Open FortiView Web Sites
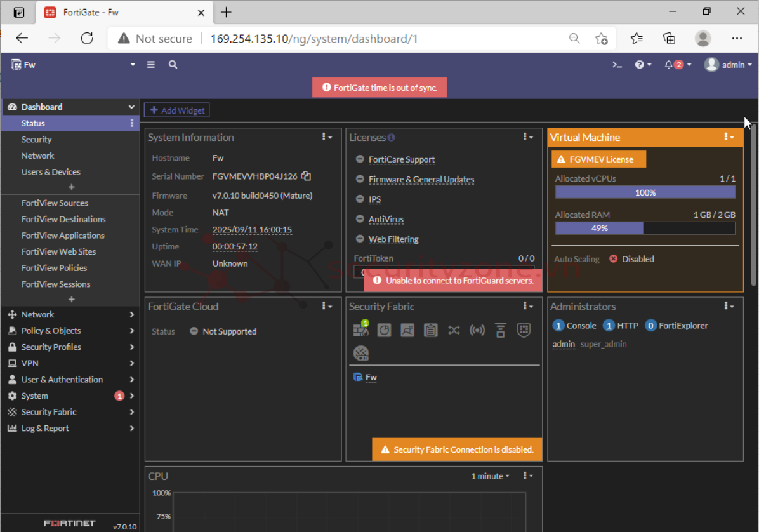Viewport: 759px width, 532px height. pyautogui.click(x=70, y=252)
